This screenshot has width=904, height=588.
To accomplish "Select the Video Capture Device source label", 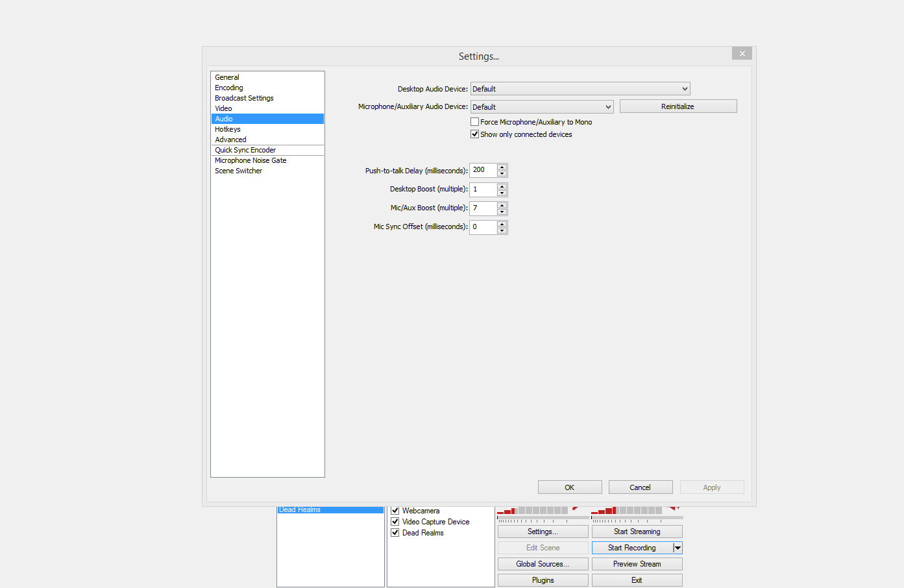I will [436, 522].
